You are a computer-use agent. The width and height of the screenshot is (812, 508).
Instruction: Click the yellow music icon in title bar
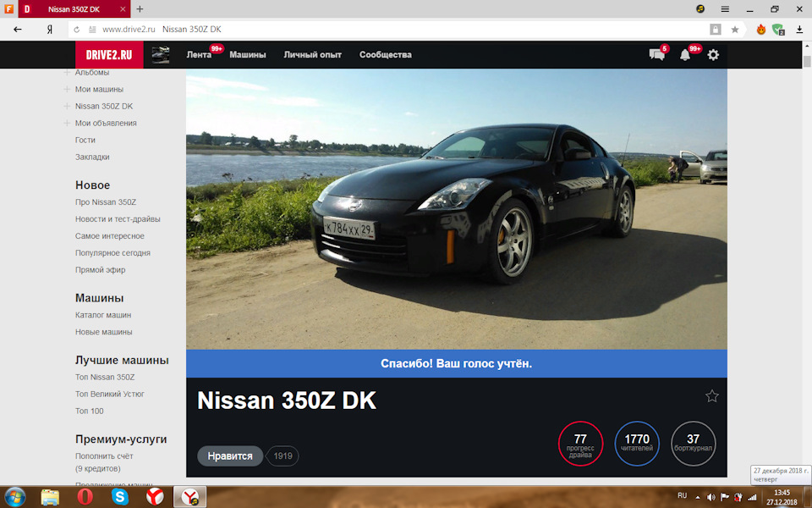(700, 8)
